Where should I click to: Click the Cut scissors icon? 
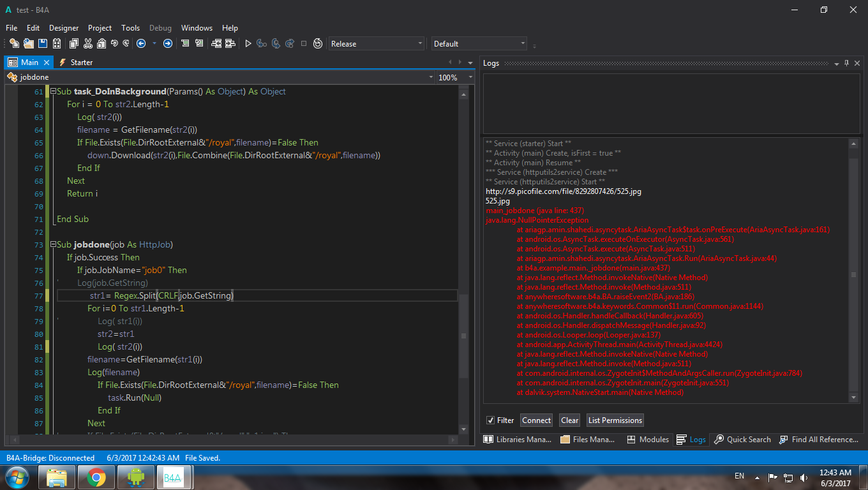87,43
